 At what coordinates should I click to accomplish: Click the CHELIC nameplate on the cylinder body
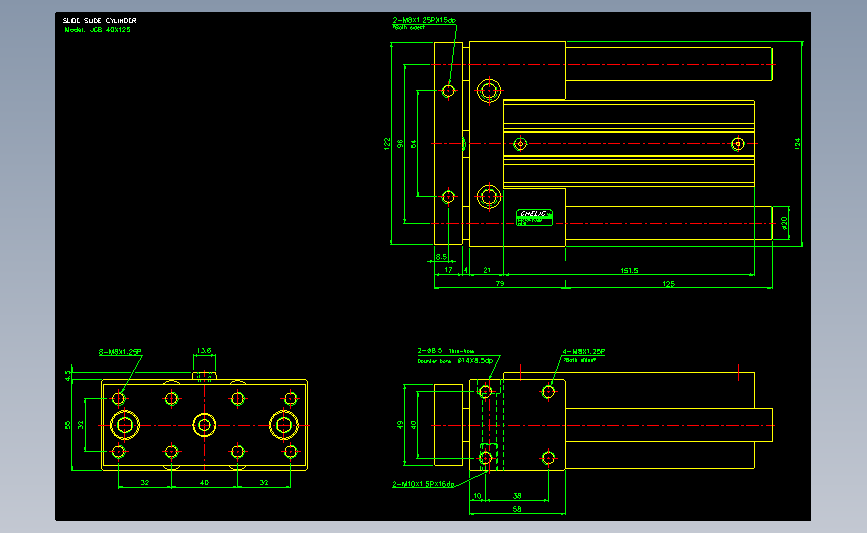(x=534, y=217)
